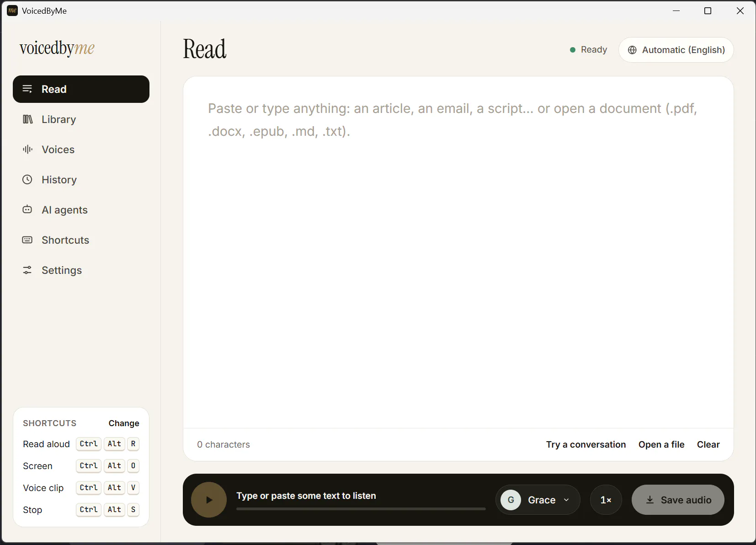Viewport: 756px width, 545px height.
Task: Select the Read tab in sidebar
Action: 81,89
